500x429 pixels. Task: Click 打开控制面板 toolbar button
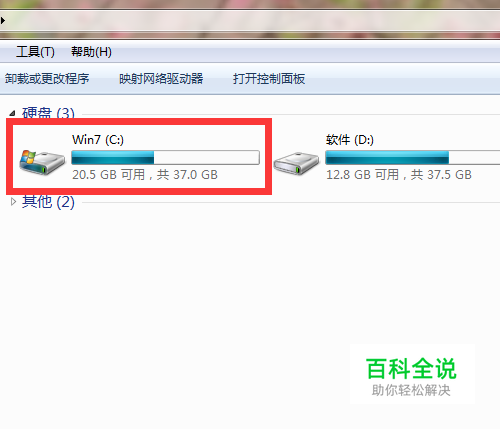tap(269, 79)
